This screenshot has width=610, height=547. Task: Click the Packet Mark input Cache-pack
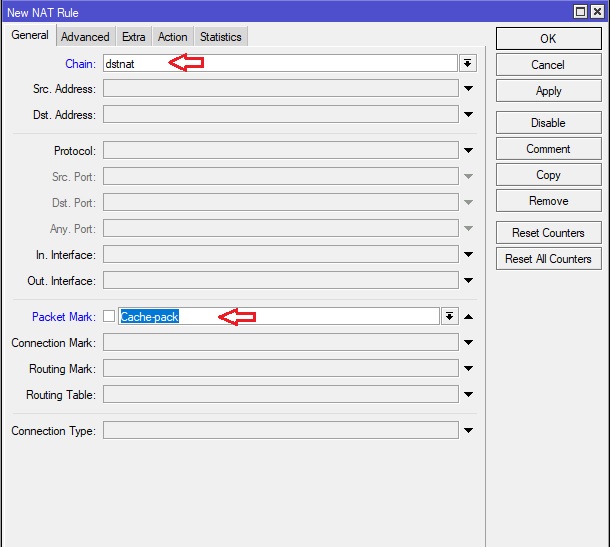279,316
